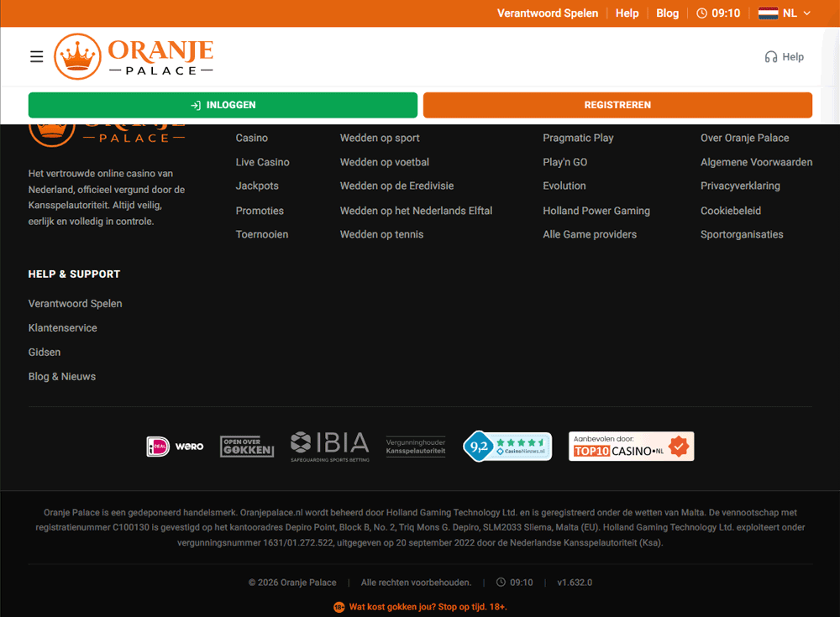Open the Play'n GO link
Image resolution: width=840 pixels, height=617 pixels.
coord(565,162)
